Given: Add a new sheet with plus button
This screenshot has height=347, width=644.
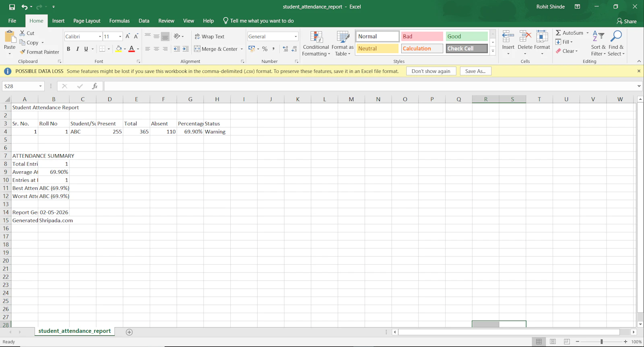Looking at the screenshot, I should click(129, 332).
